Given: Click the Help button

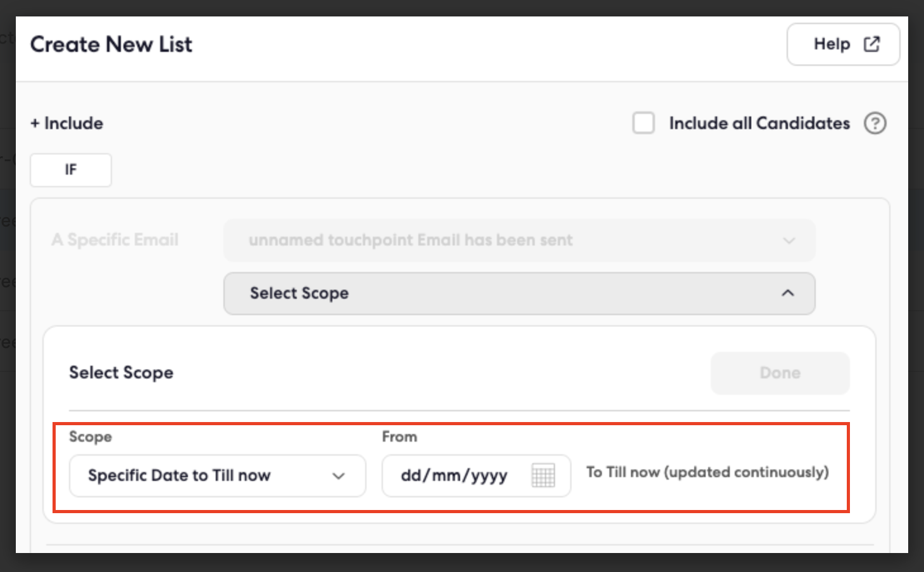Looking at the screenshot, I should pos(843,44).
